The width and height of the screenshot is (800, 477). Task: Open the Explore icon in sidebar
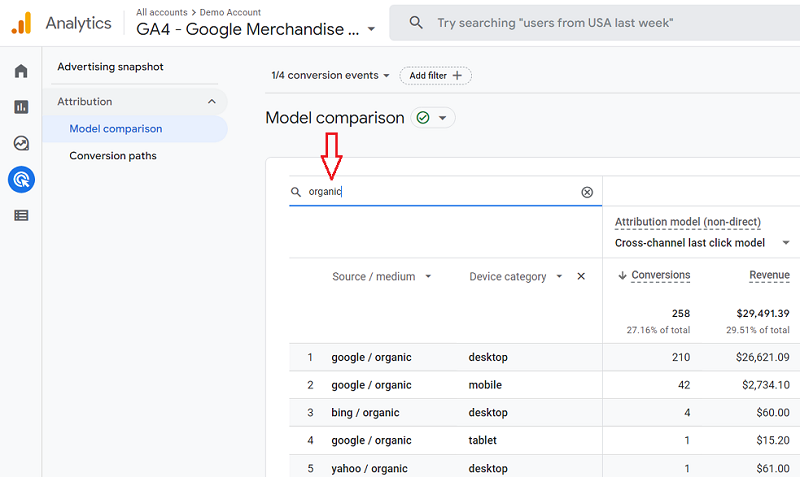point(21,143)
